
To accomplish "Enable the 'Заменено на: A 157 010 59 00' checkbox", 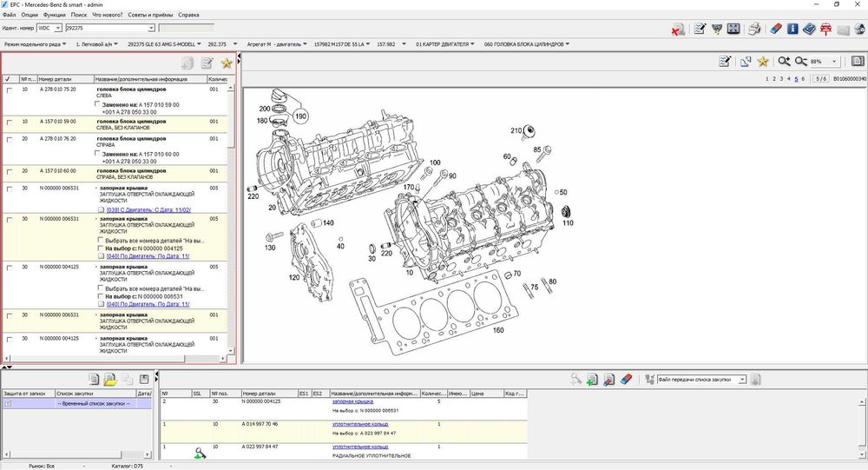I will coord(97,104).
